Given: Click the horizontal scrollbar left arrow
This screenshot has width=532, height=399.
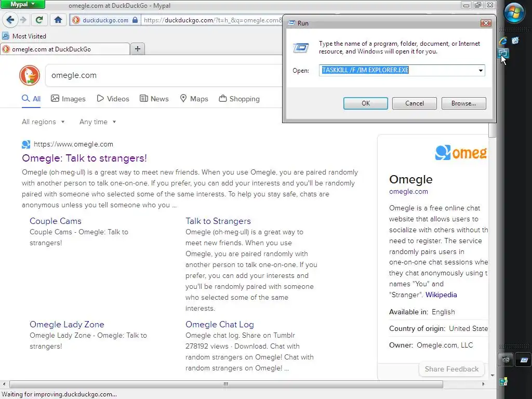Looking at the screenshot, I should pos(4,384).
